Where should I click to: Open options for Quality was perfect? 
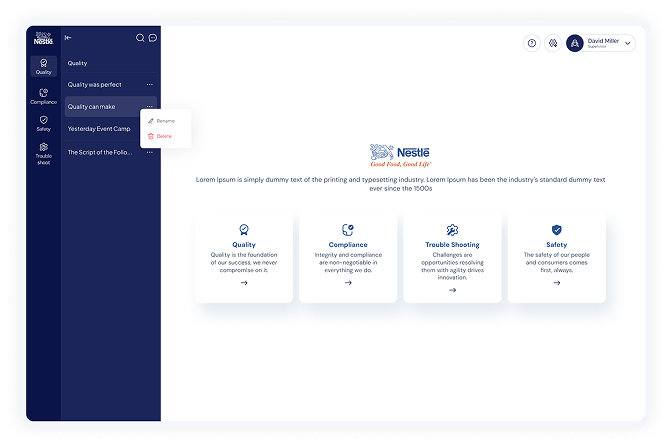(x=150, y=85)
